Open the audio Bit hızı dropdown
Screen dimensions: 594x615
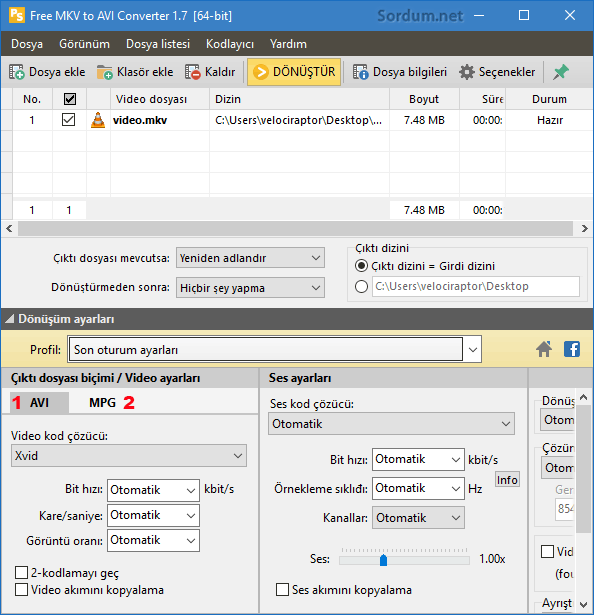(x=418, y=459)
